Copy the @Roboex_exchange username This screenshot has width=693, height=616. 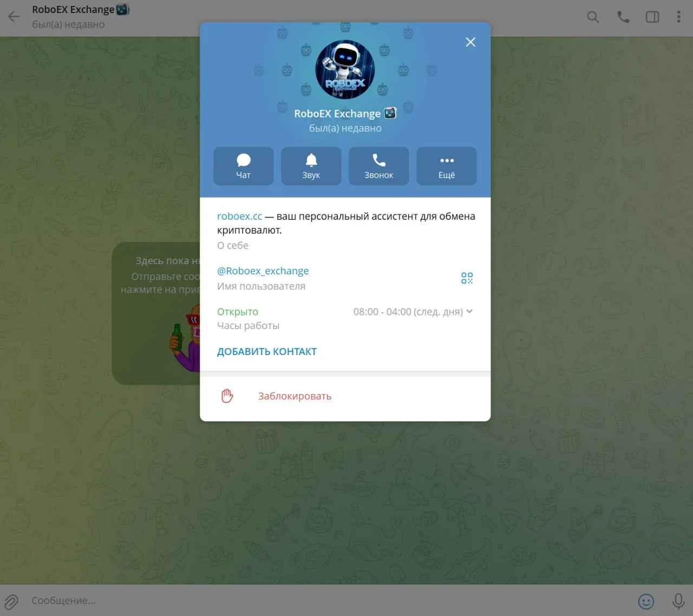pos(263,271)
